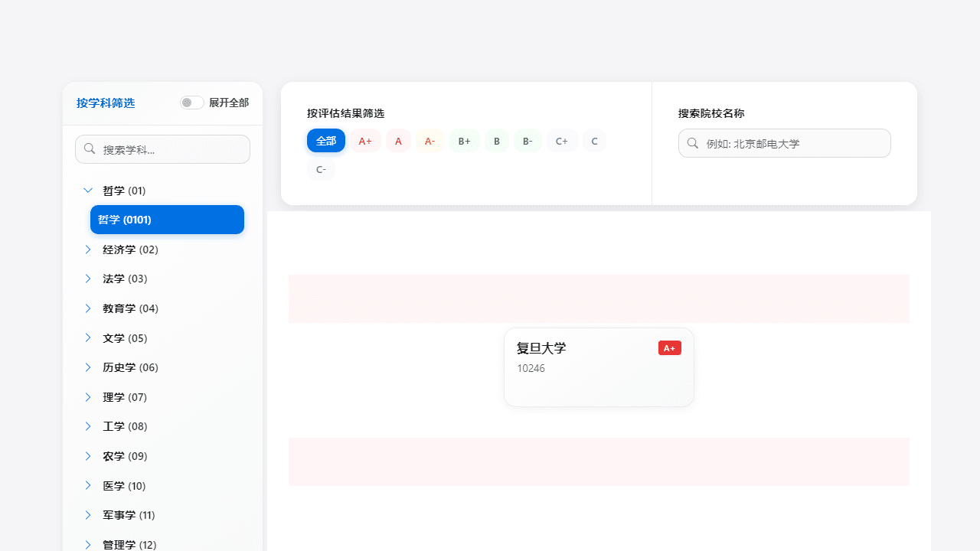Click the 医学 (10) category label

click(x=124, y=486)
